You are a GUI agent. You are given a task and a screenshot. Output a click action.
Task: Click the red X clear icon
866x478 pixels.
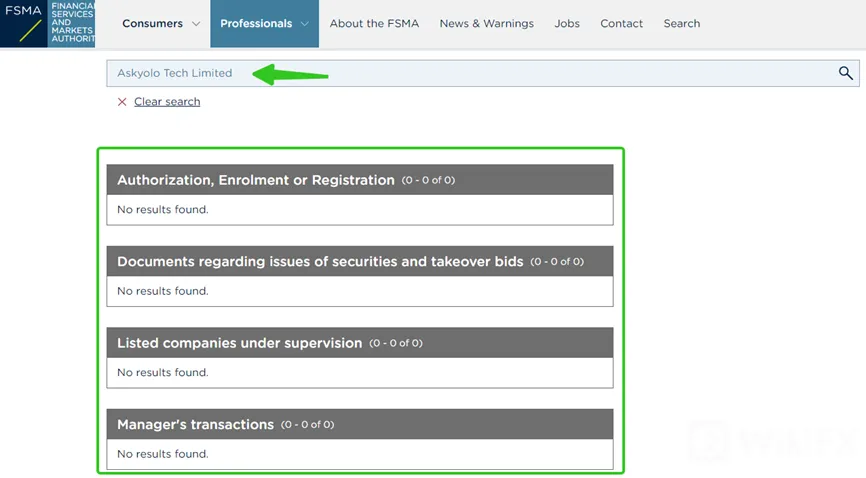pyautogui.click(x=122, y=102)
